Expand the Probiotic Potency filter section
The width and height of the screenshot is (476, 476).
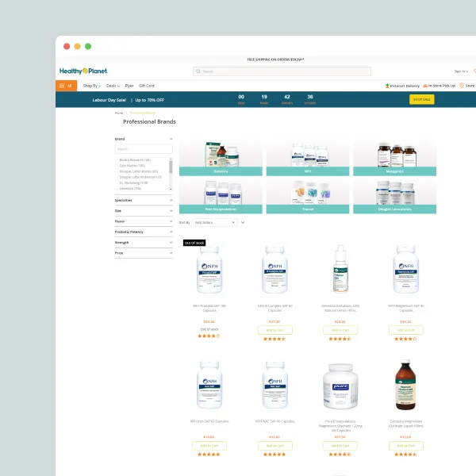pos(144,232)
